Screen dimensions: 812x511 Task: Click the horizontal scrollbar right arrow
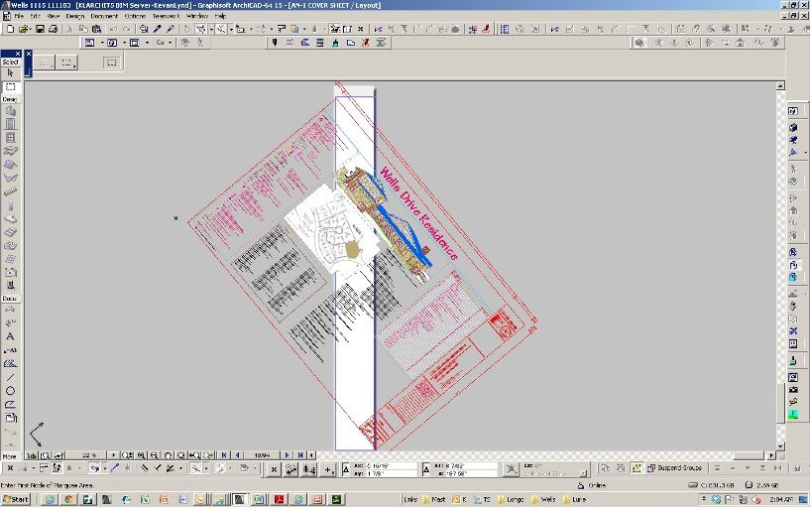771,455
